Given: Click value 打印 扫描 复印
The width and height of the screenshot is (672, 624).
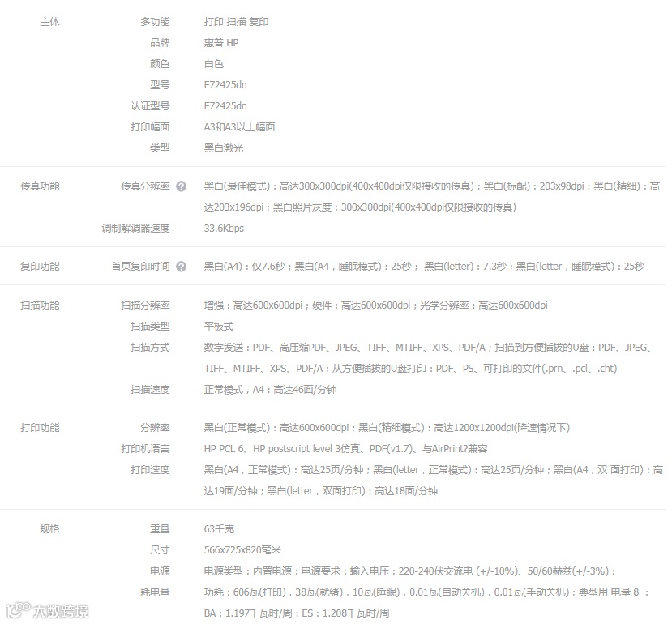Looking at the screenshot, I should click(x=236, y=22).
